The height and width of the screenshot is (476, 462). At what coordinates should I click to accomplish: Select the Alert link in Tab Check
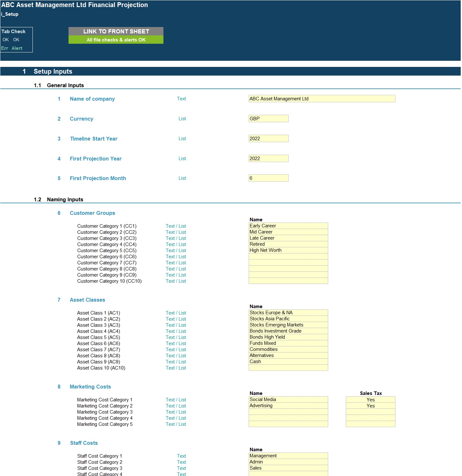tap(17, 48)
